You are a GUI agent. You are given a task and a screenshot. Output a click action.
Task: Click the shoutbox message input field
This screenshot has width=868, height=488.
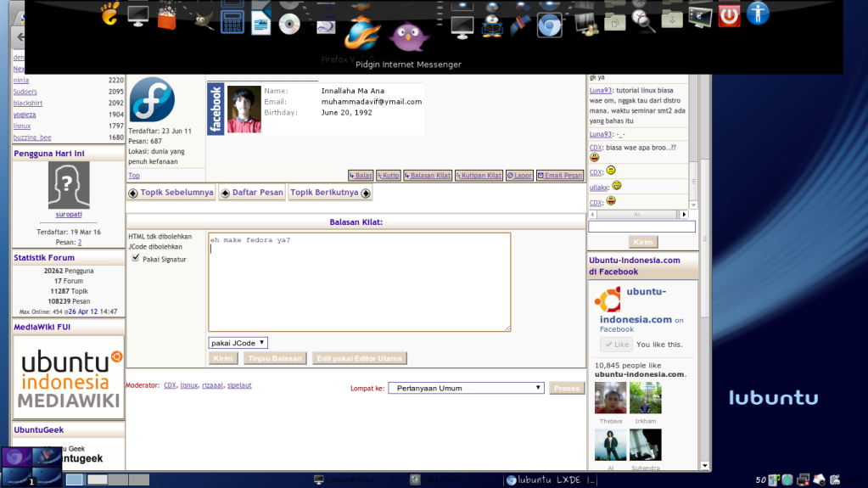click(x=641, y=227)
